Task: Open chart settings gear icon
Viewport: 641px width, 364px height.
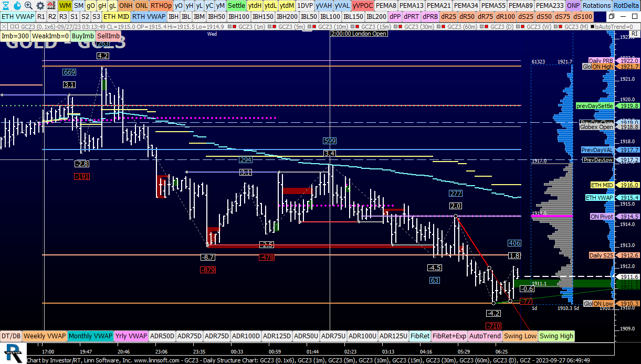Action: [40, 5]
